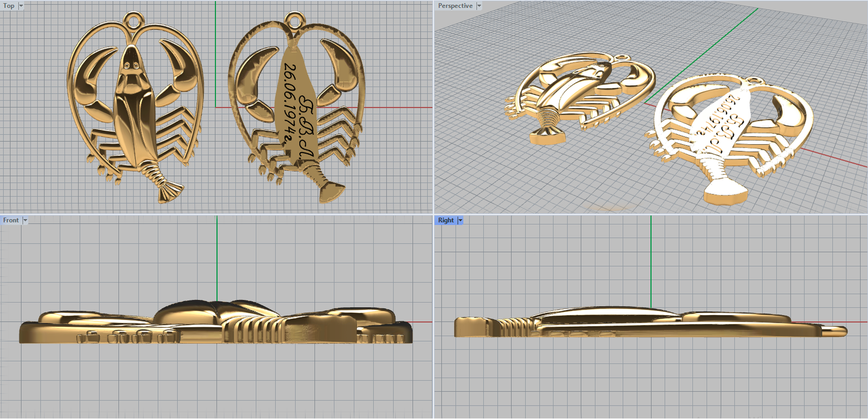Screen dimensions: 868x419
Task: Click the highlighted Right viewport title
Action: pos(446,220)
